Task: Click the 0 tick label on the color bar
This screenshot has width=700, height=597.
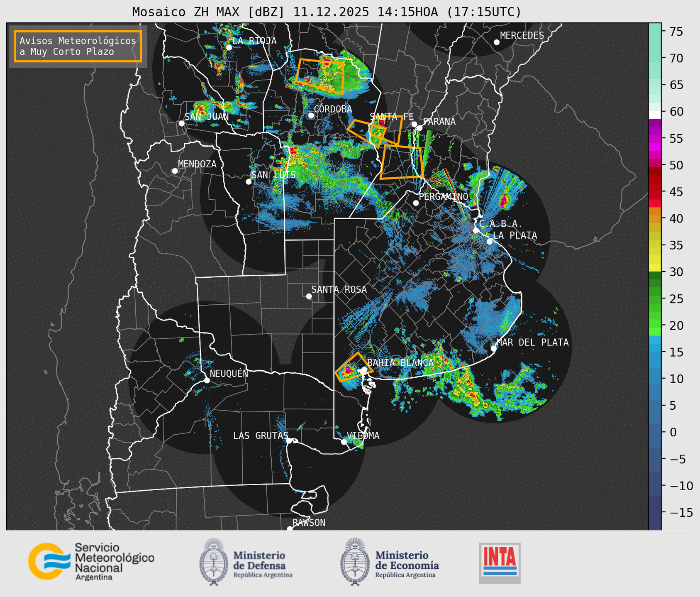Action: 673,432
